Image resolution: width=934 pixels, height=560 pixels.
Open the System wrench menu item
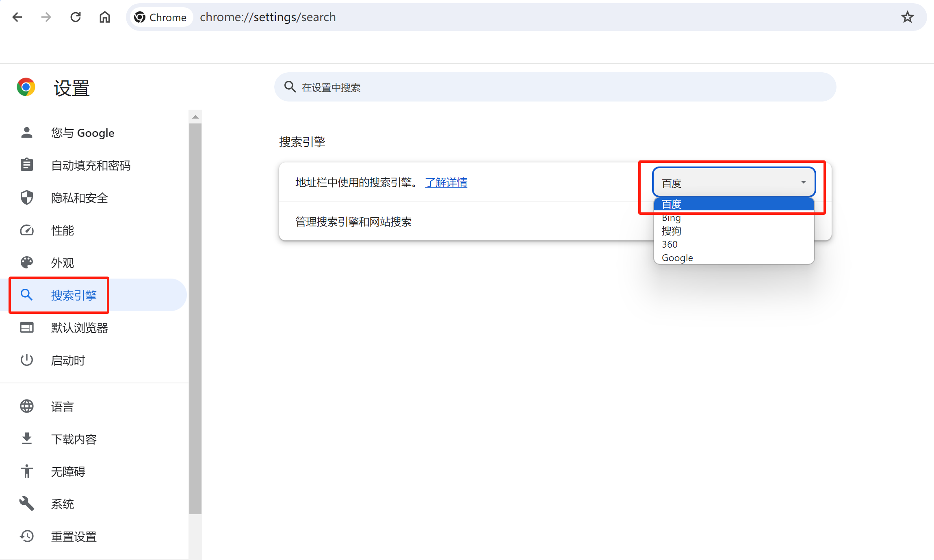[62, 504]
